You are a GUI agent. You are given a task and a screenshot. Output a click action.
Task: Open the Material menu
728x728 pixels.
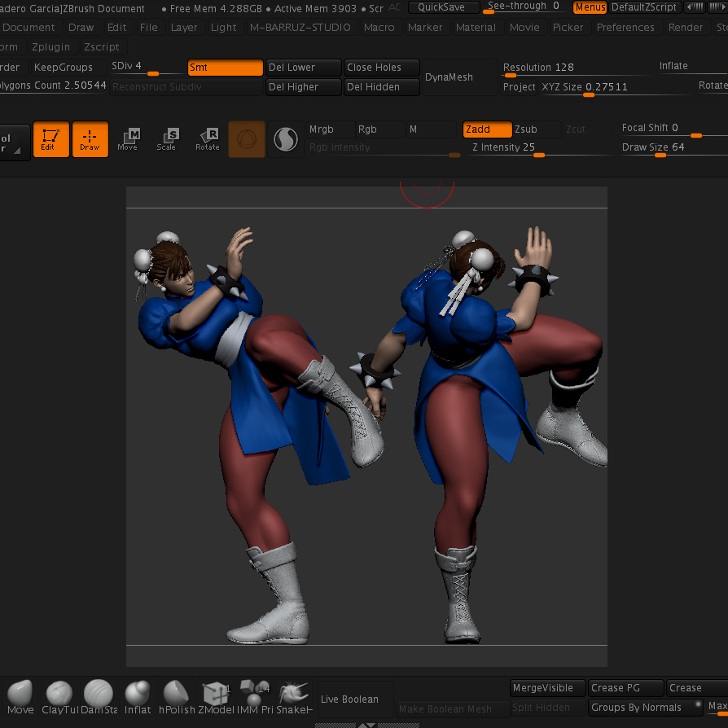(476, 28)
